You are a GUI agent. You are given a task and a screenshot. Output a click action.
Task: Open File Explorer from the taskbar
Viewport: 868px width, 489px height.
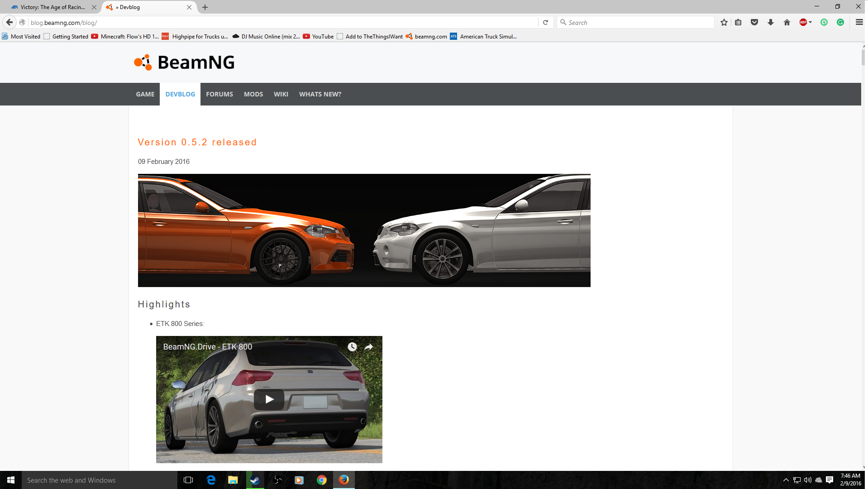click(x=233, y=480)
